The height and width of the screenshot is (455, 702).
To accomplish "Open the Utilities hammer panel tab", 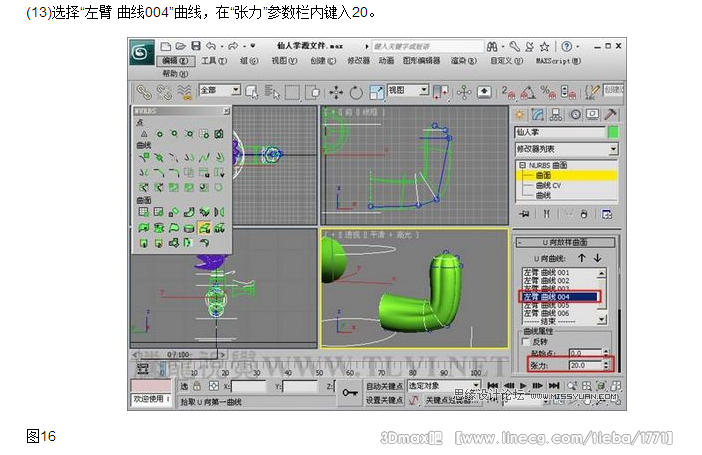I will pyautogui.click(x=610, y=115).
